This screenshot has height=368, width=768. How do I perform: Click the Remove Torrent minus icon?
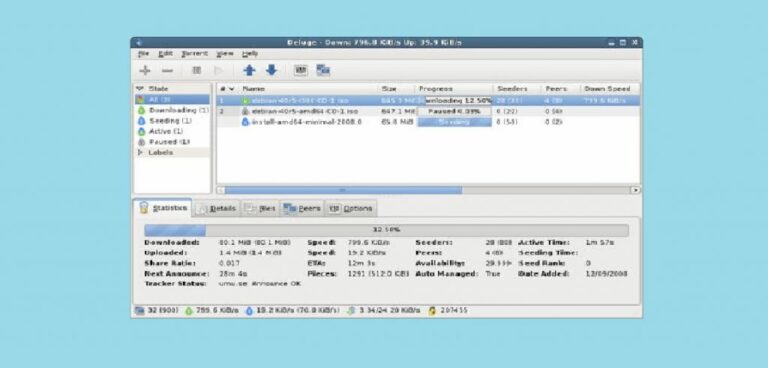click(x=167, y=71)
